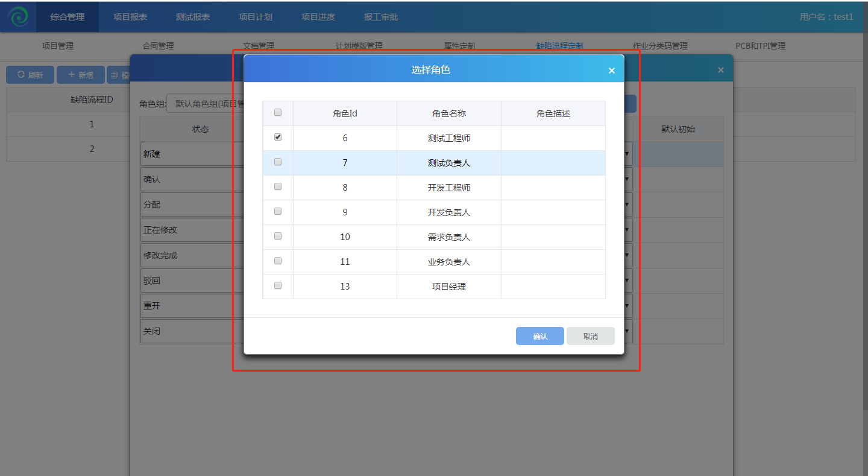Viewport: 868px width, 476px height.
Task: Toggle the select-all checkbox in header
Action: point(278,112)
